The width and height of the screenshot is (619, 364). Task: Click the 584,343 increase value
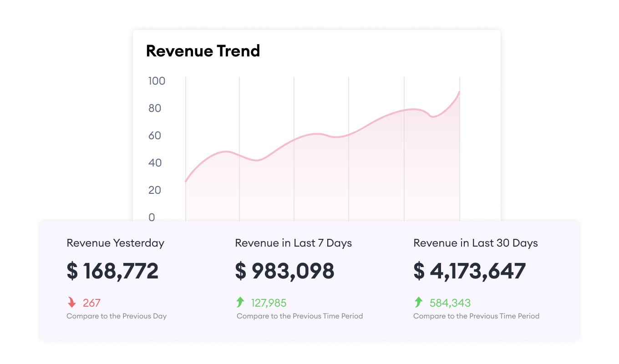(x=450, y=303)
